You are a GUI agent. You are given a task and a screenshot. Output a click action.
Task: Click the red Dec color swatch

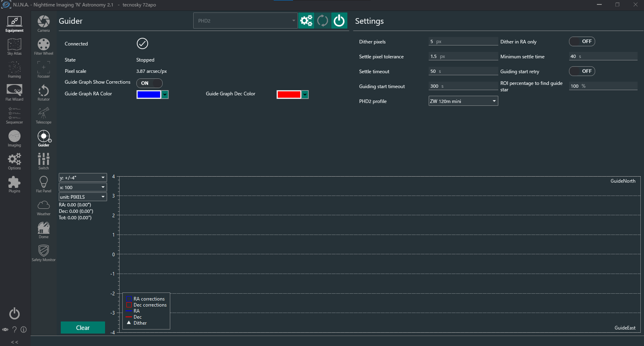289,95
